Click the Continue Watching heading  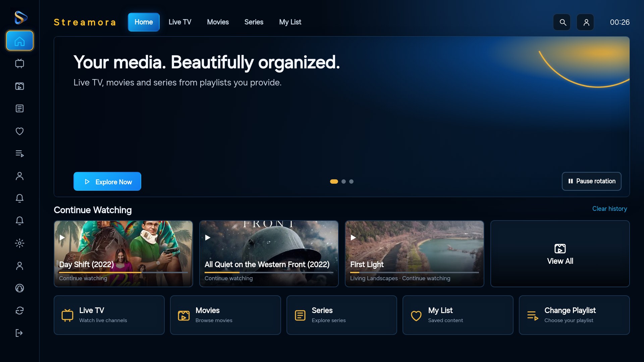pyautogui.click(x=93, y=210)
